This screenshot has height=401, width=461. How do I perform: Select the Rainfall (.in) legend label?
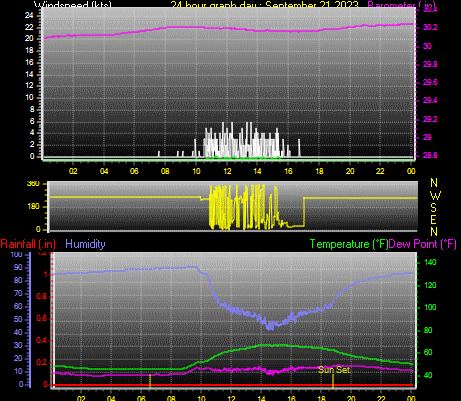point(28,244)
